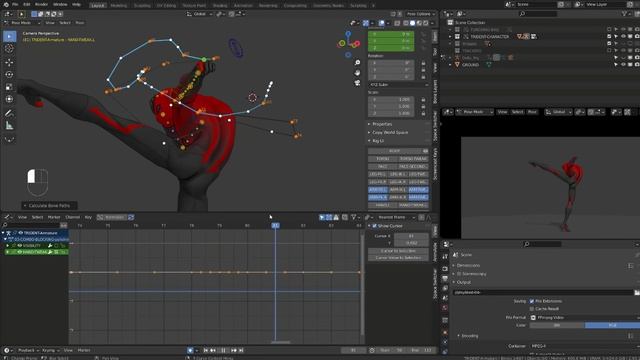Open the Render menu
Image resolution: width=640 pixels, height=360 pixels.
click(41, 4)
